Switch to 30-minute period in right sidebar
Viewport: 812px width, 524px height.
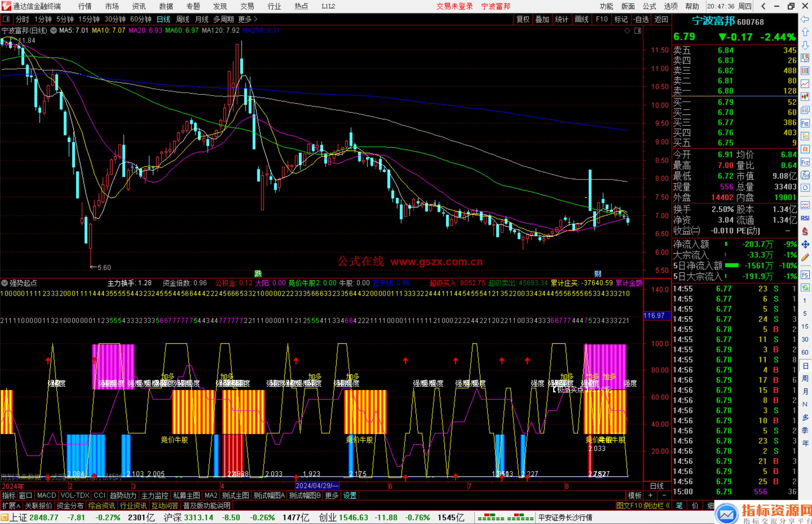[x=804, y=339]
